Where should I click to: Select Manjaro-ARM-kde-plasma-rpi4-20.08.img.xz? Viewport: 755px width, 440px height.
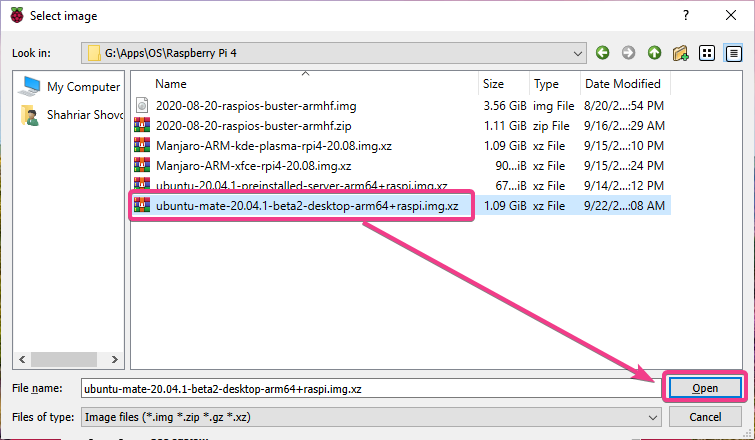(x=273, y=146)
